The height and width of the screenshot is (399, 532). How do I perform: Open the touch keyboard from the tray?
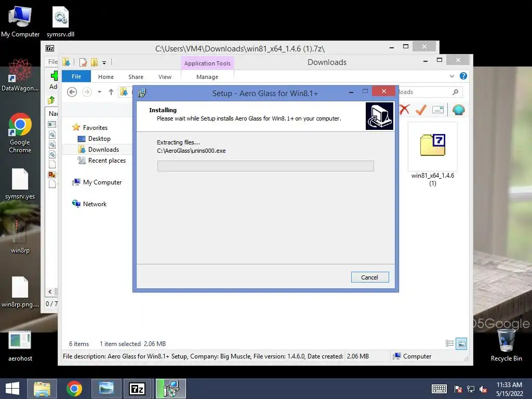coord(439,389)
